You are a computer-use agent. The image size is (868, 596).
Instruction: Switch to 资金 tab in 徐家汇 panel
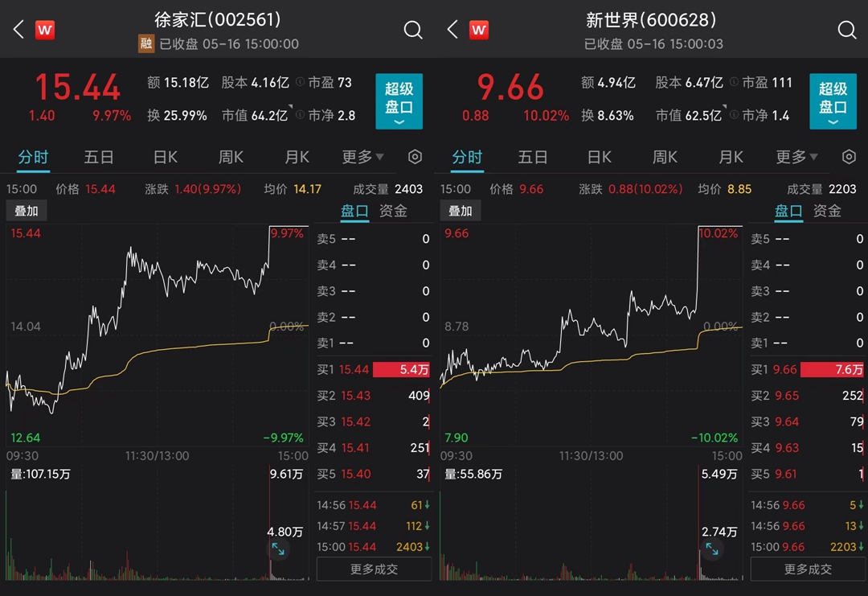click(393, 211)
